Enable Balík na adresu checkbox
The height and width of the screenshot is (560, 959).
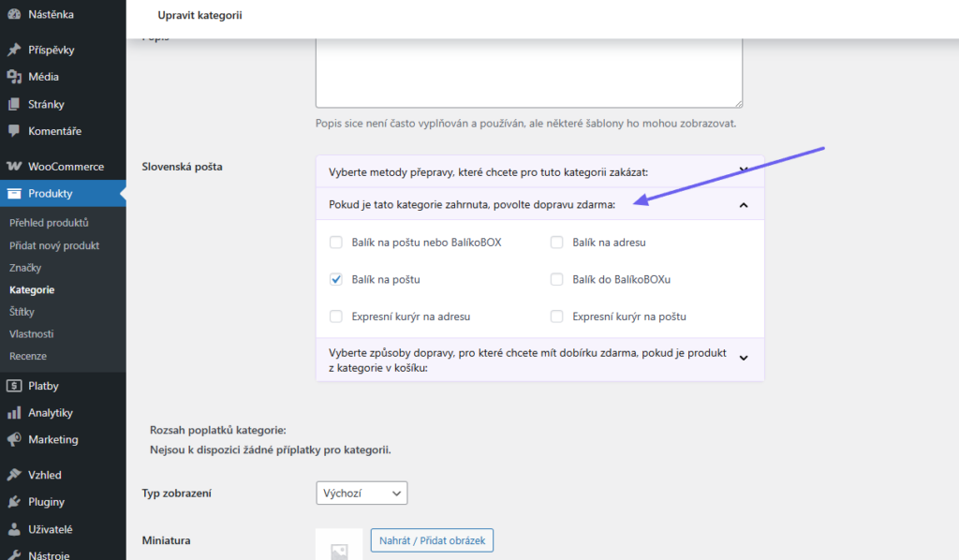click(x=556, y=243)
